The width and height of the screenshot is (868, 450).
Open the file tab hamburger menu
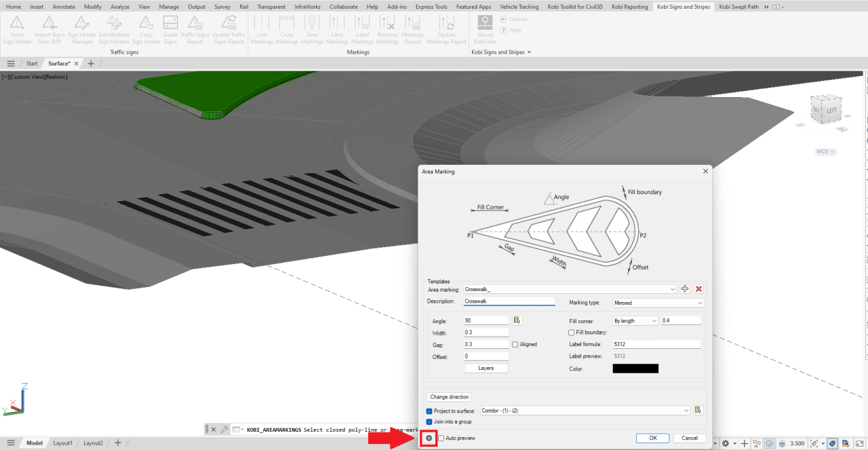click(11, 63)
